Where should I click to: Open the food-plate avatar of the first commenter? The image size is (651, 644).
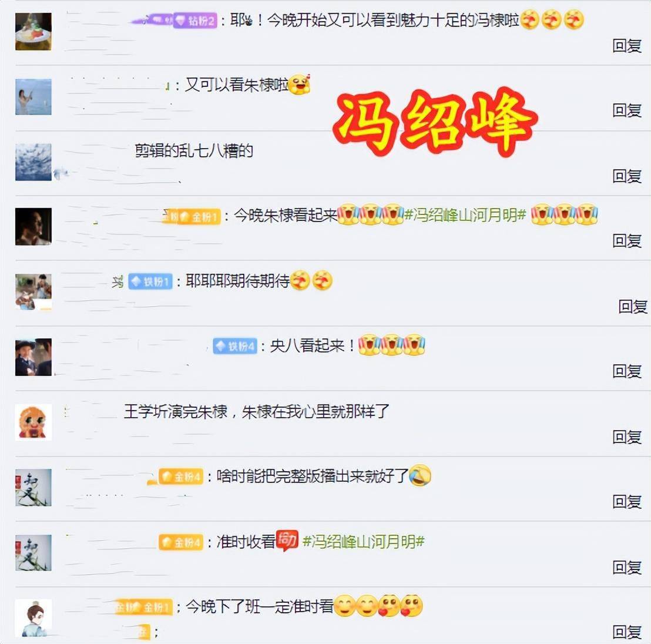coord(33,32)
